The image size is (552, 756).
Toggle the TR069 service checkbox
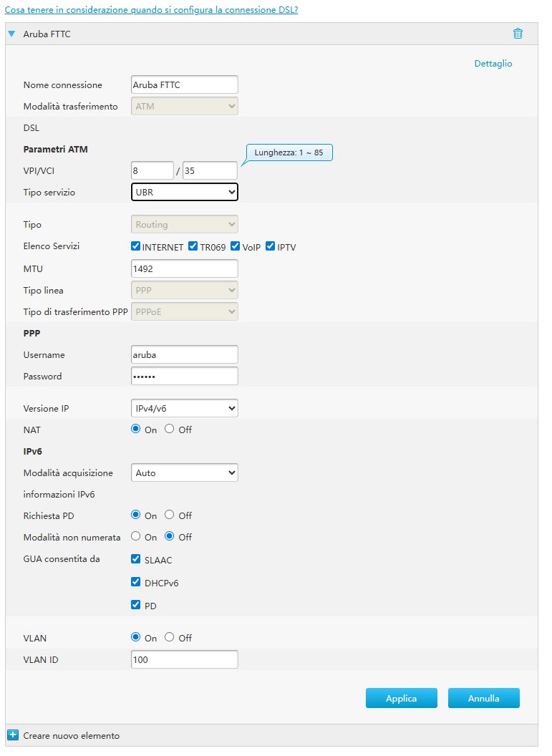(x=193, y=246)
